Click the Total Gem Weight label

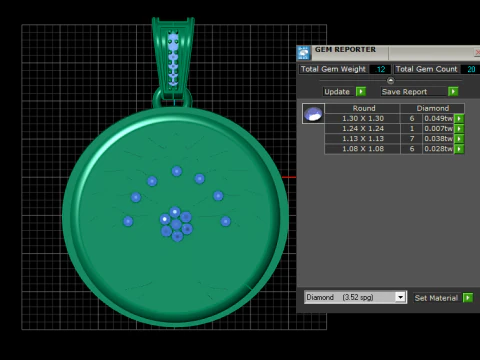pos(333,69)
